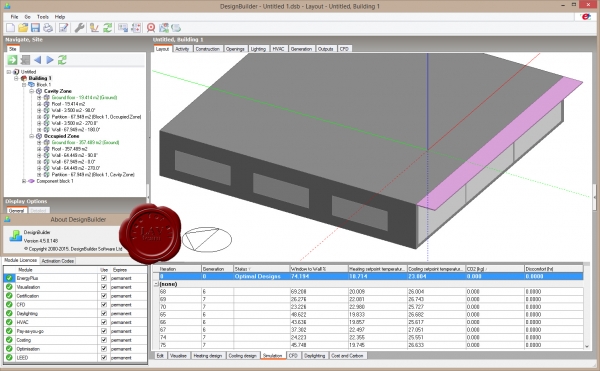Toggle the Visualisation Use checkbox
The image size is (600, 371).
(104, 287)
